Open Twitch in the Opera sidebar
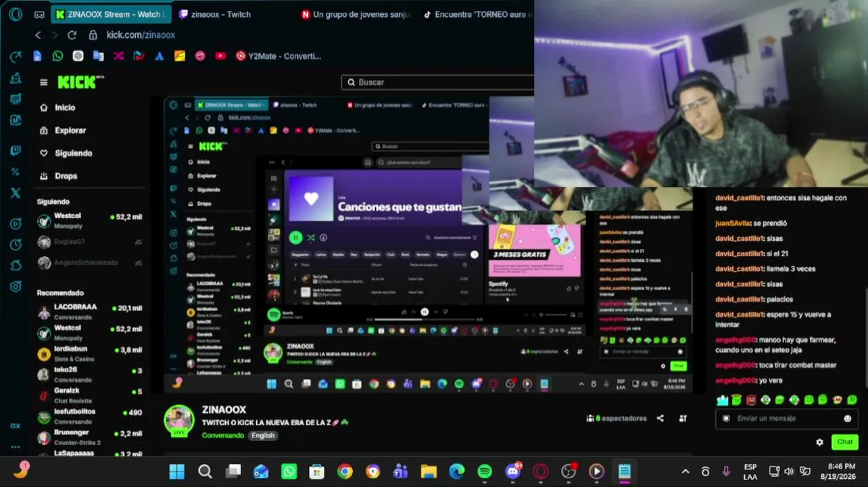This screenshot has width=868, height=487. (16, 151)
